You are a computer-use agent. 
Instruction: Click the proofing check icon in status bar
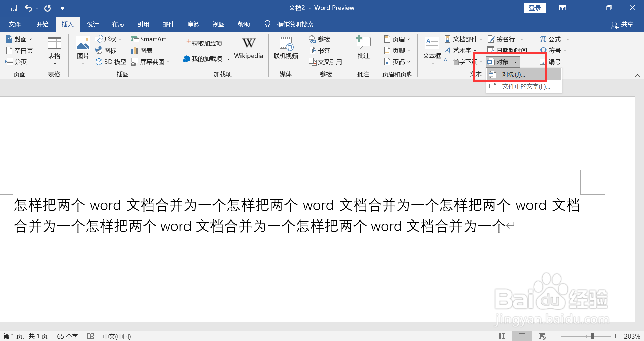click(91, 336)
